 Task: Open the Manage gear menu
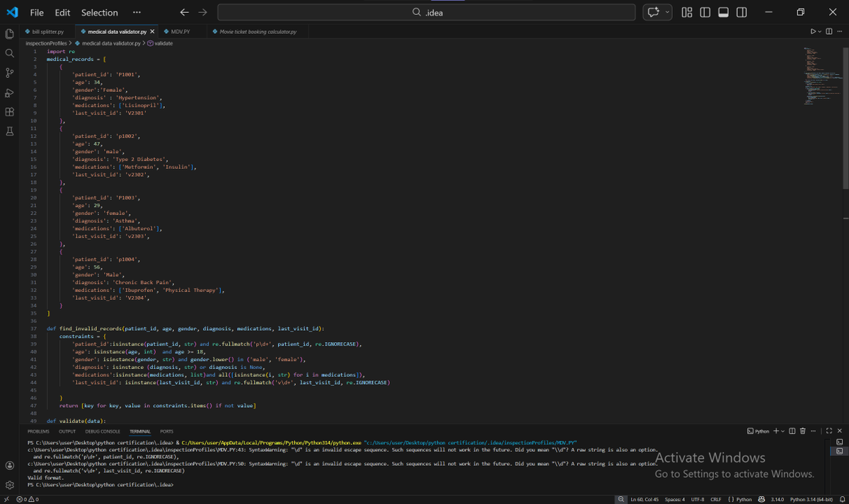point(10,485)
